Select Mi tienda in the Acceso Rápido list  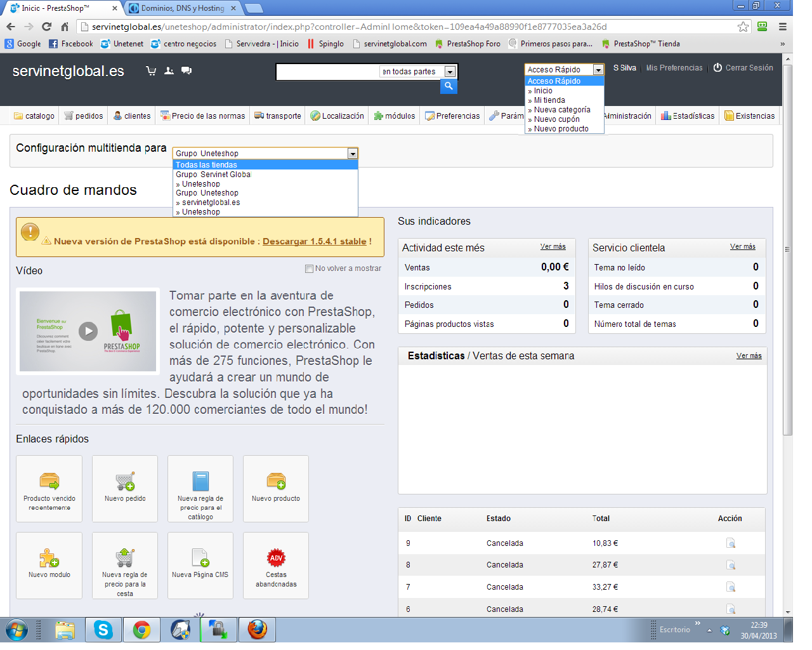pyautogui.click(x=565, y=100)
